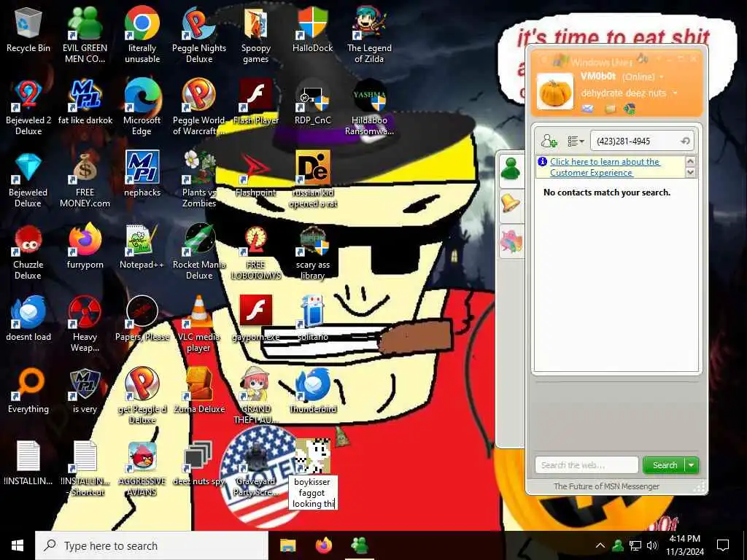
Task: Click the Customer Experience link
Action: click(x=605, y=167)
